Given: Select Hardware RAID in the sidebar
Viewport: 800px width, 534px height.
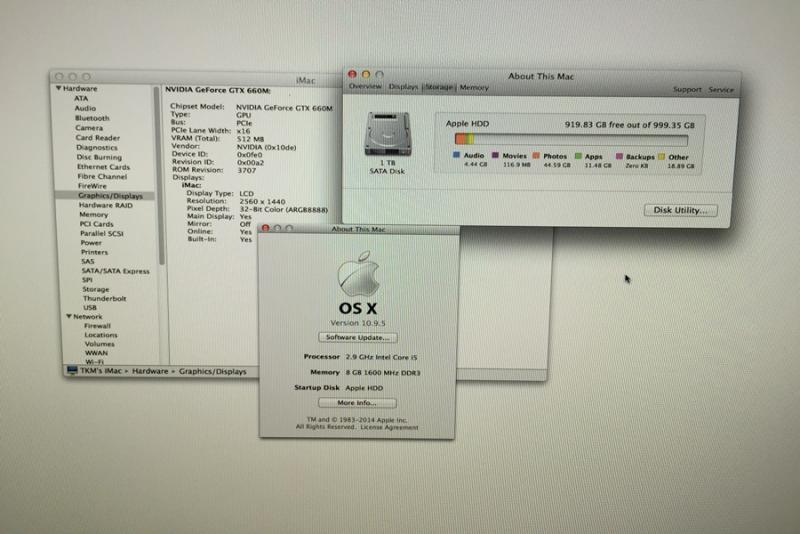Looking at the screenshot, I should 106,205.
